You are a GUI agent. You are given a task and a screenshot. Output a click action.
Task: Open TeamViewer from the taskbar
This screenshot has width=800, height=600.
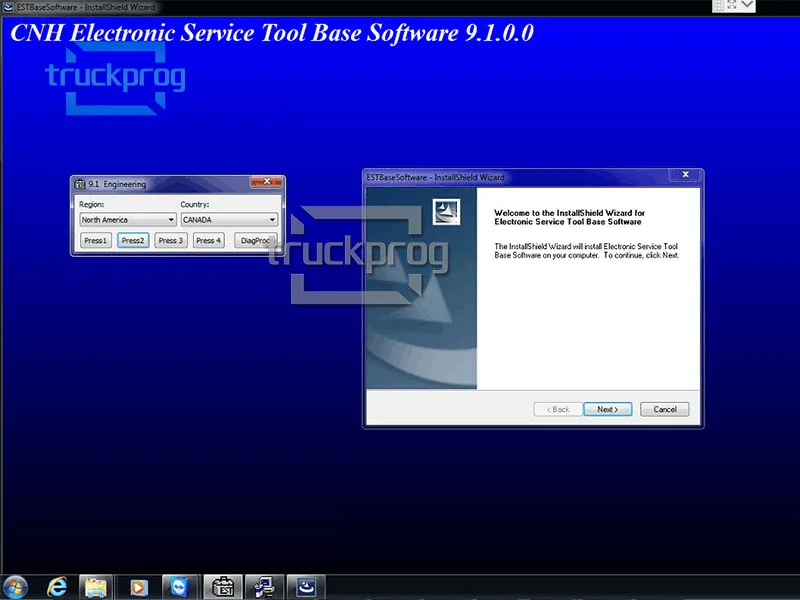pos(179,587)
